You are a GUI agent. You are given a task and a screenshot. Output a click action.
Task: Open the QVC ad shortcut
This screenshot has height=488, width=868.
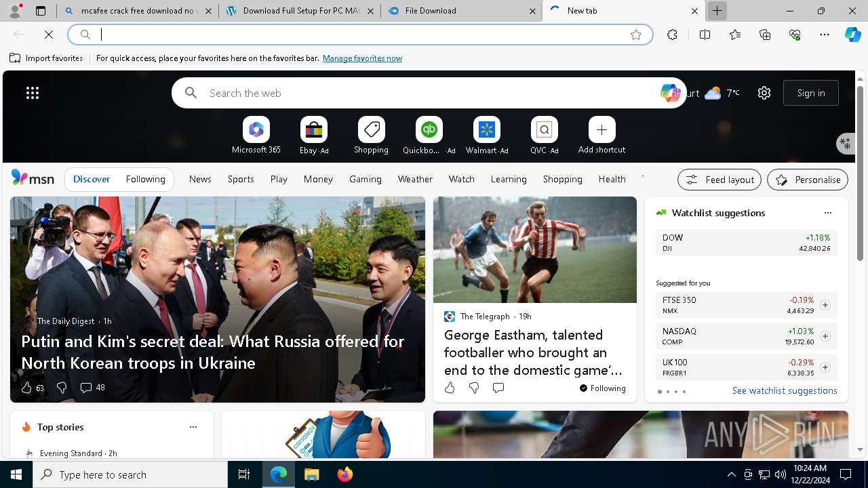point(545,135)
